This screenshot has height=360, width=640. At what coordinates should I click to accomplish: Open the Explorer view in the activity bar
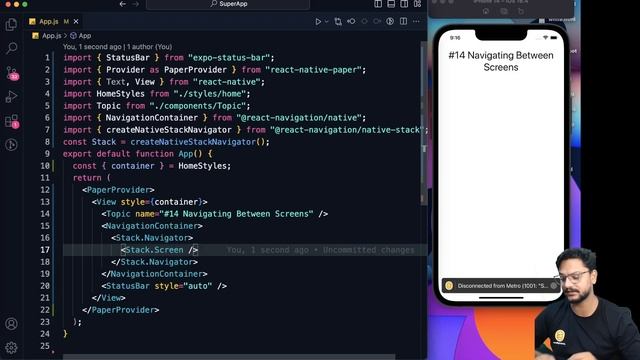click(x=11, y=24)
